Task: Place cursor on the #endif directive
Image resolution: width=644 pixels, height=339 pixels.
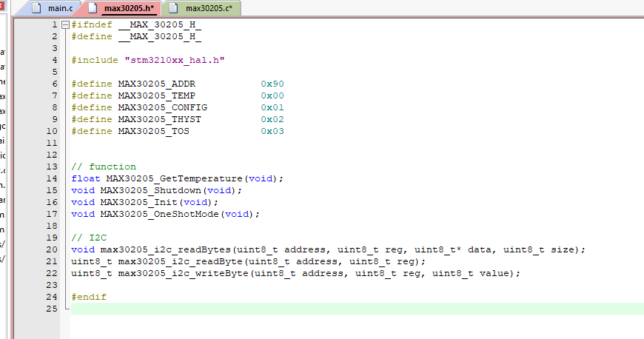Action: [89, 297]
